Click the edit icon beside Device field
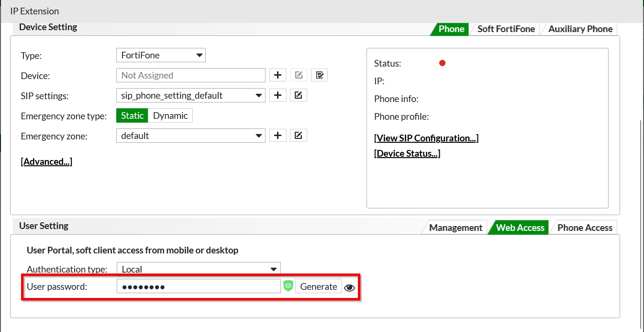644x332 pixels. coord(299,75)
